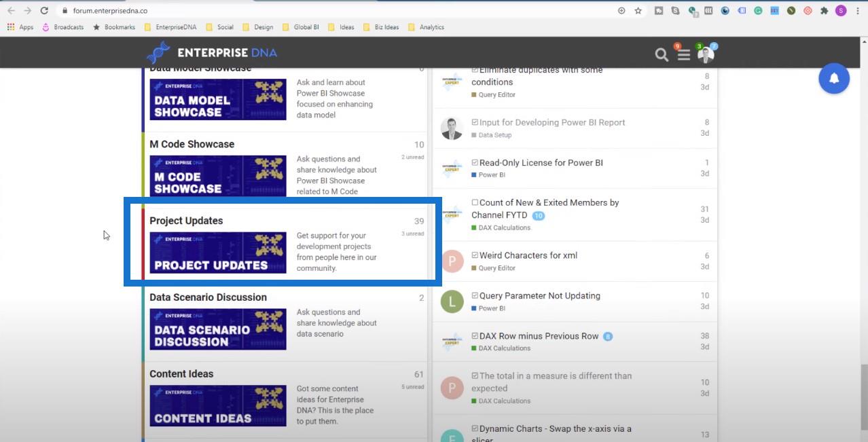Open the Skype extension icon
The height and width of the screenshot is (442, 868).
point(675,11)
